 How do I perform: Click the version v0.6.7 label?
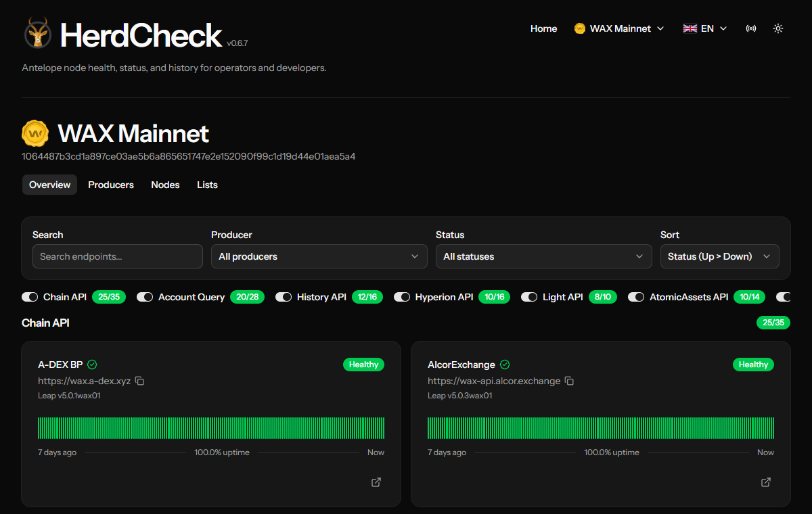click(x=238, y=43)
